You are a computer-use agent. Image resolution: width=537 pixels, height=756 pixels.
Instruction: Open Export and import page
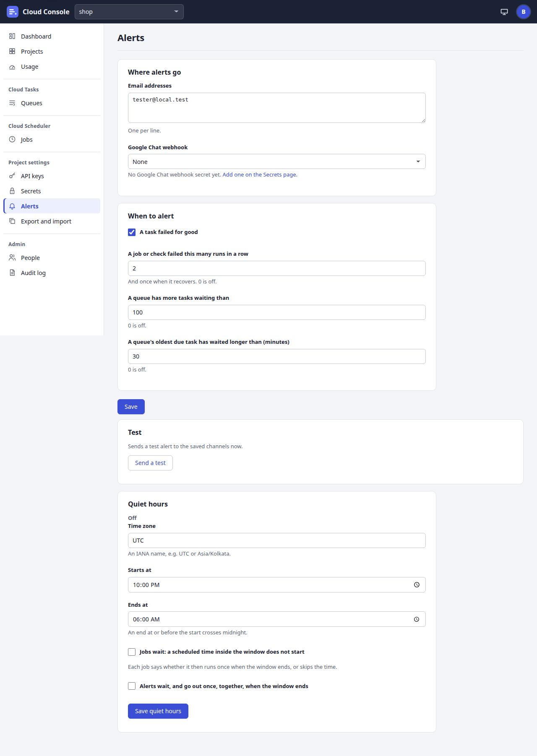coord(52,221)
